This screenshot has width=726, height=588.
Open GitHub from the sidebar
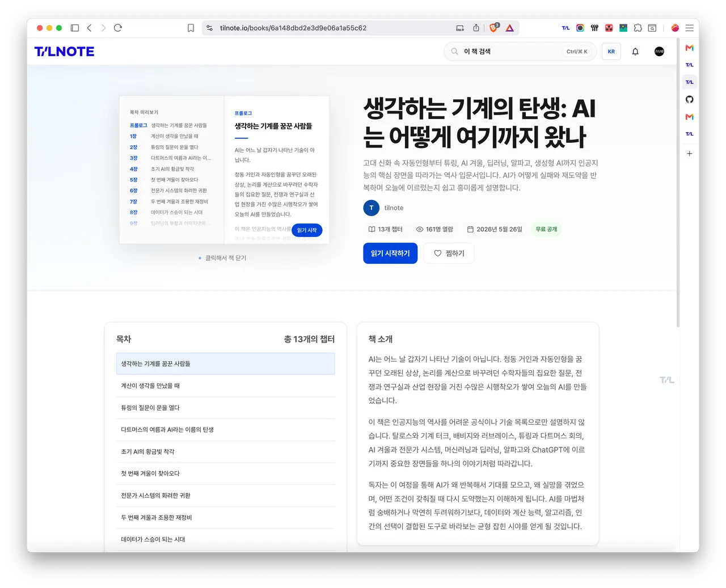(690, 100)
